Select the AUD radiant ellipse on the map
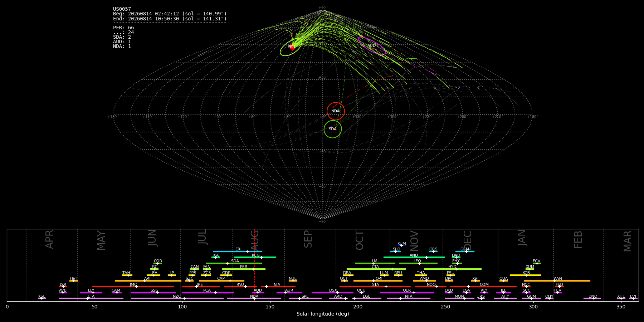The image size is (644, 322). (372, 45)
